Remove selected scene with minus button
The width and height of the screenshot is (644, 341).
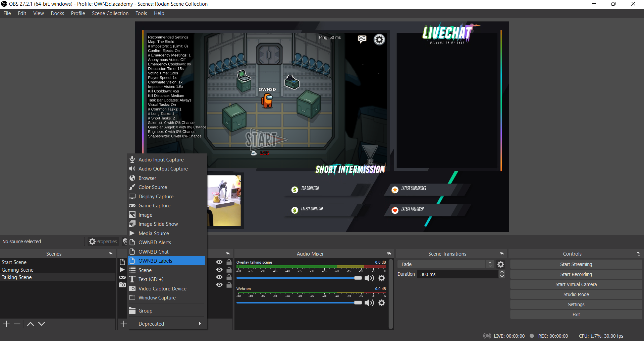pos(17,324)
